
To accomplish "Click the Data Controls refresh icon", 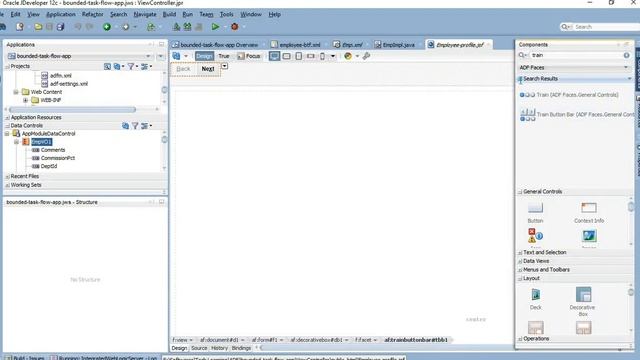I will (125, 126).
